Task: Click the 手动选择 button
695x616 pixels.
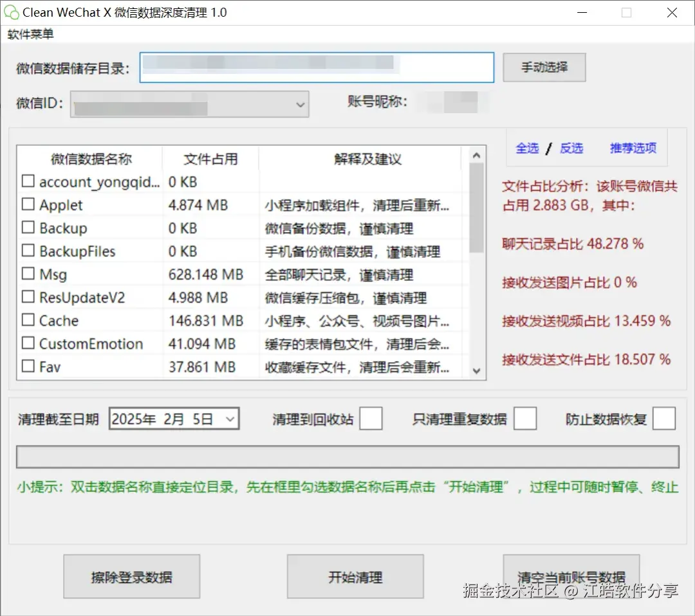Action: click(x=544, y=68)
